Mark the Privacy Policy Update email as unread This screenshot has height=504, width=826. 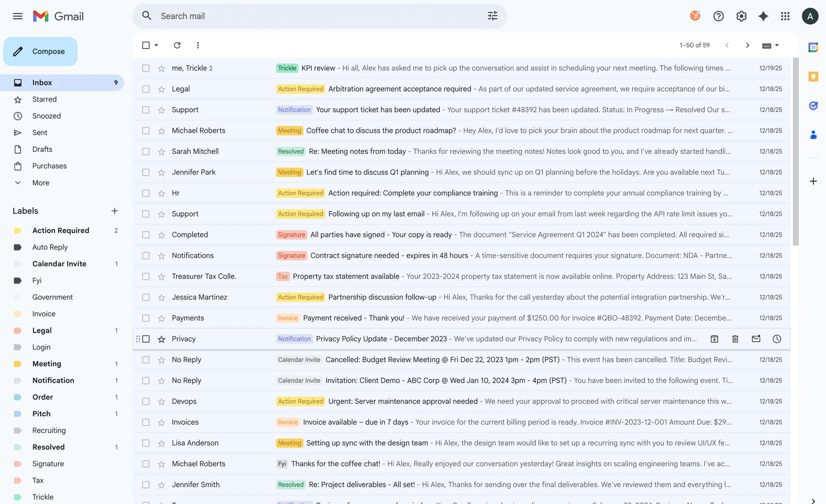[x=756, y=339]
